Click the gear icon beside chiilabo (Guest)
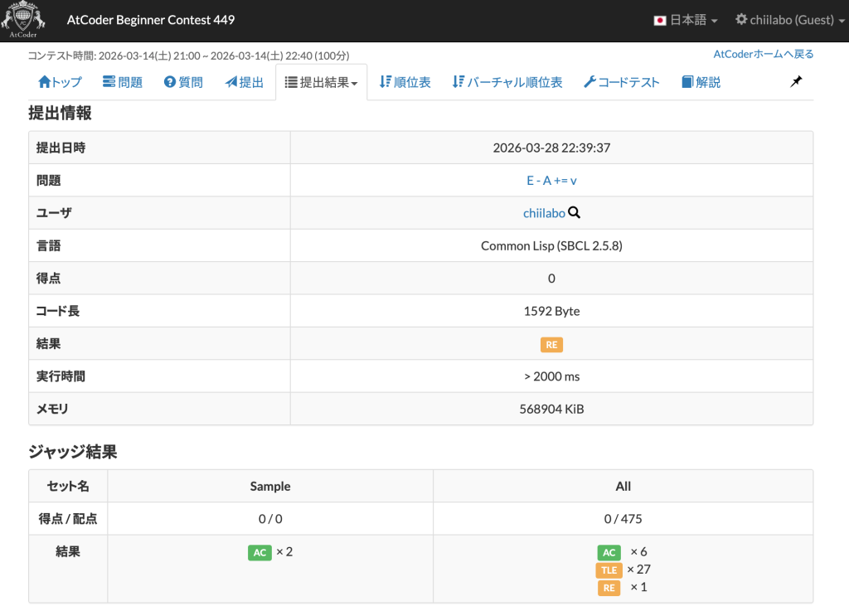The width and height of the screenshot is (849, 616). coord(740,20)
